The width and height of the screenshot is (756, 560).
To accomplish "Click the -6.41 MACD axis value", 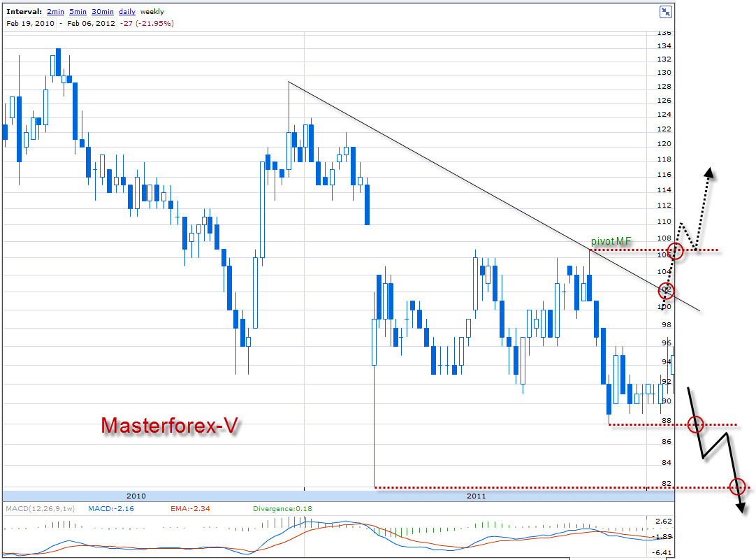I will (x=662, y=552).
